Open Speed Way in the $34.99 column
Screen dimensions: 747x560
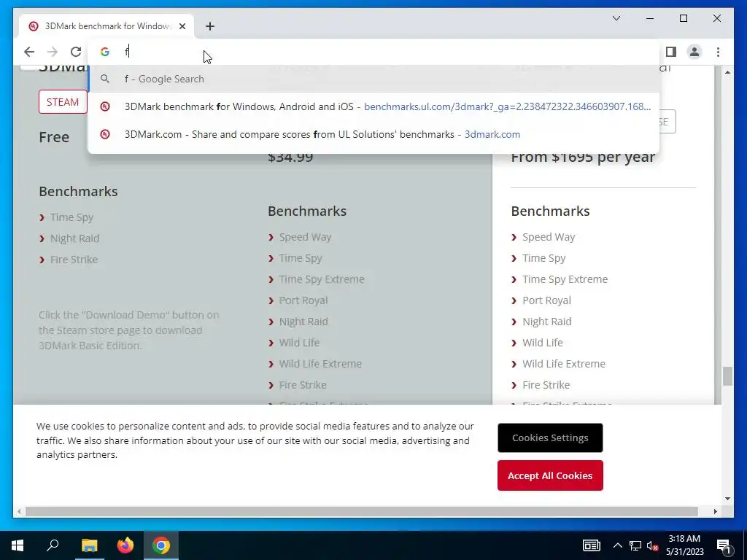tap(305, 237)
